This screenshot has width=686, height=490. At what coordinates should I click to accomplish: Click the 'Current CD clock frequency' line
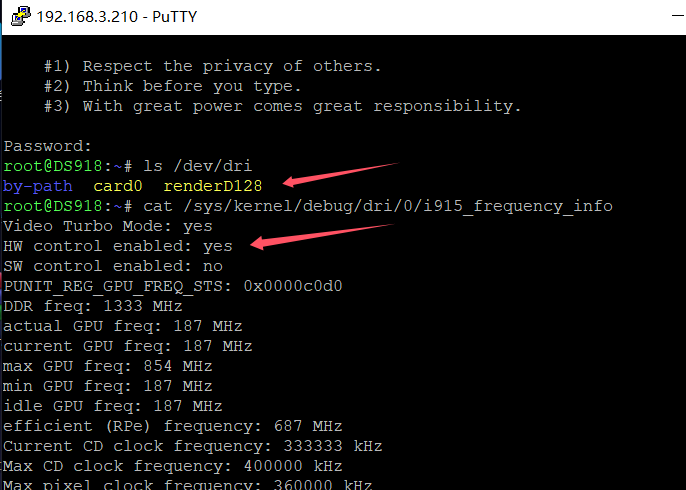pyautogui.click(x=192, y=446)
